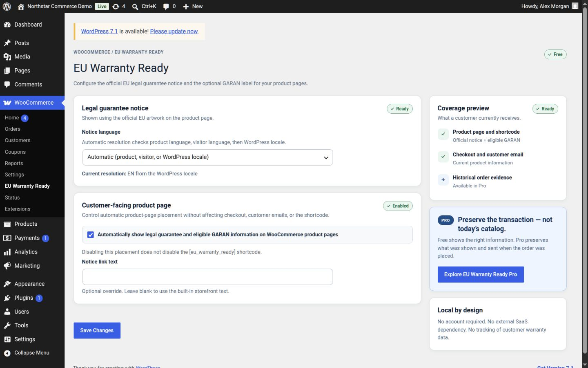Click Alex Morgan's avatar icon

coord(575,6)
